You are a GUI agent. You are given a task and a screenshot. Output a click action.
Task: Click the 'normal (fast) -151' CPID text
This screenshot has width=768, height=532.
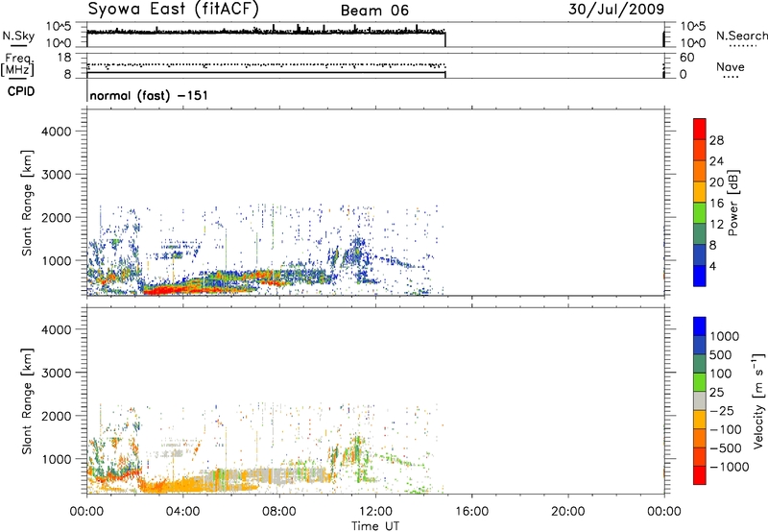[149, 95]
